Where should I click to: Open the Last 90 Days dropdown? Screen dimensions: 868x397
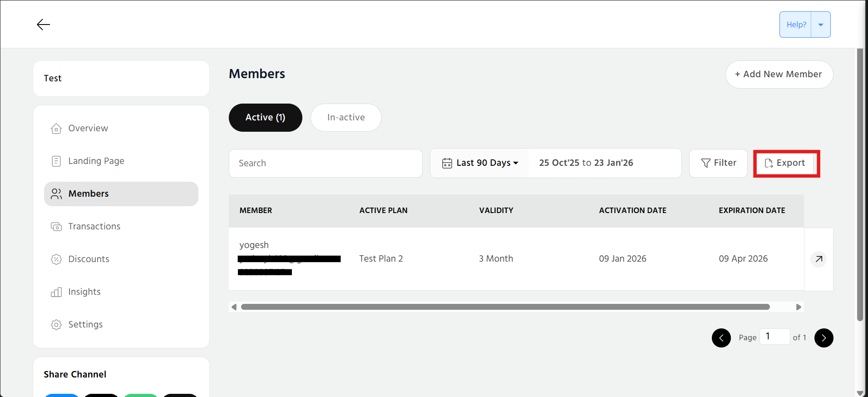(x=480, y=163)
